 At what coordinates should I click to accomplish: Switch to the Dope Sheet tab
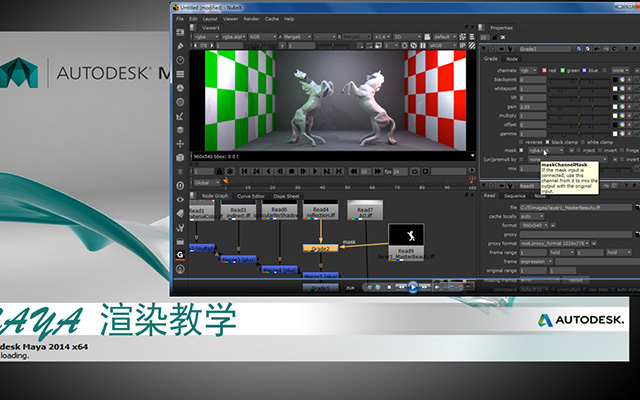(x=286, y=196)
